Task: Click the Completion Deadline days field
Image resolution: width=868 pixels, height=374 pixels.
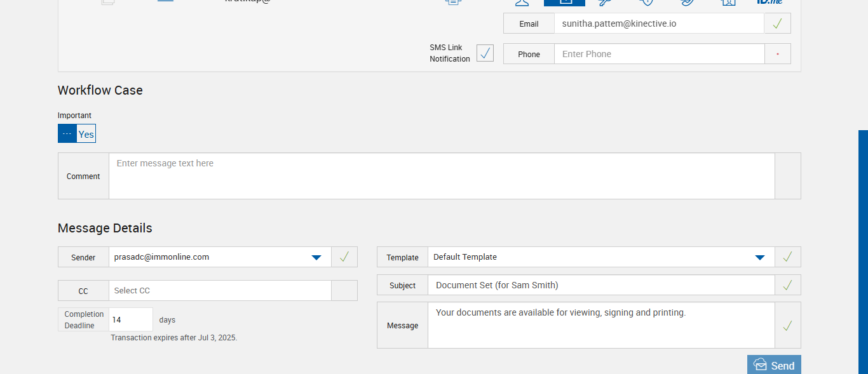Action: point(131,319)
